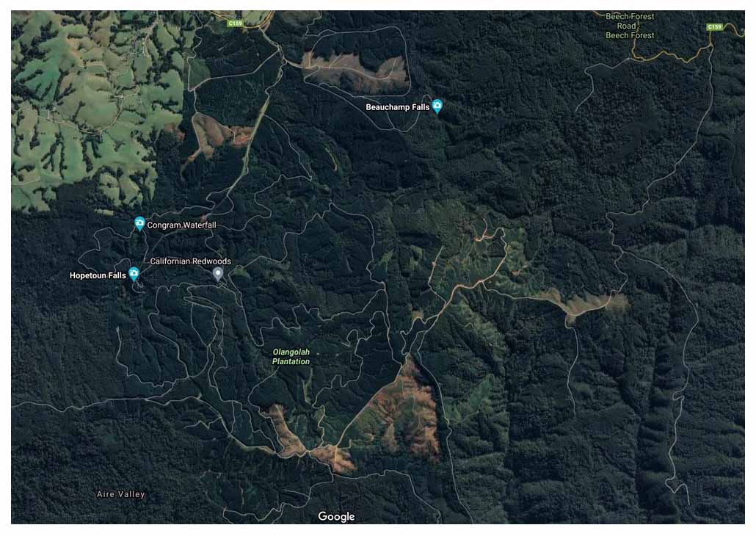Screen dimensions: 756x536
Task: Click the Google logo watermark
Action: [337, 517]
